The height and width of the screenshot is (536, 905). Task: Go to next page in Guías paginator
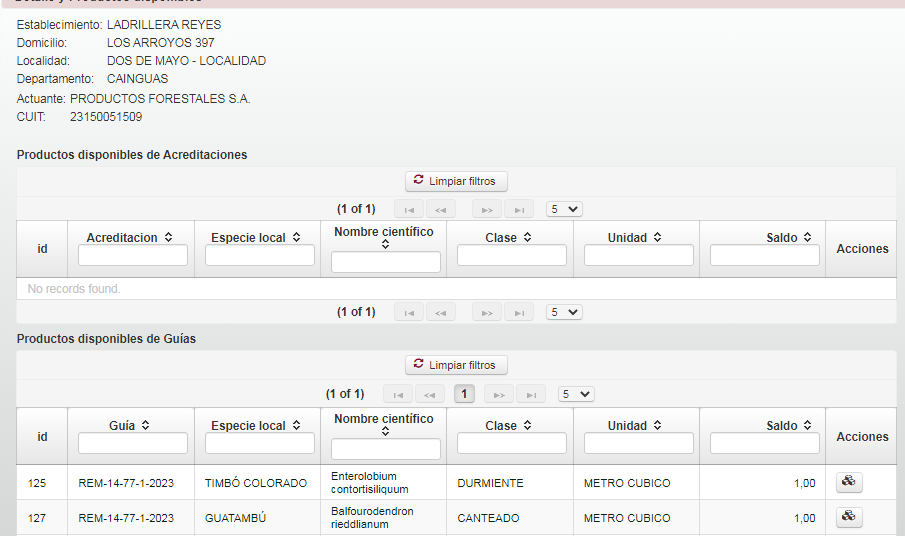point(499,394)
